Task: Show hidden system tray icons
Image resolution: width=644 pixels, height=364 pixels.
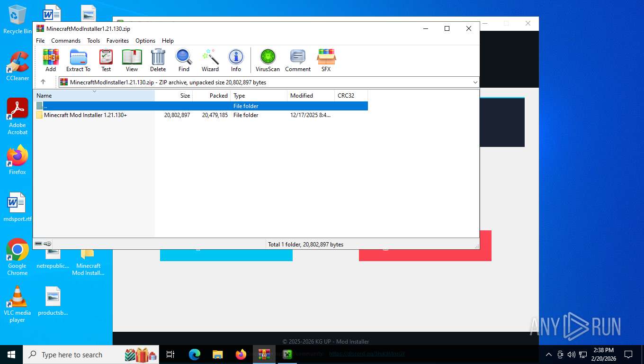Action: [549, 355]
